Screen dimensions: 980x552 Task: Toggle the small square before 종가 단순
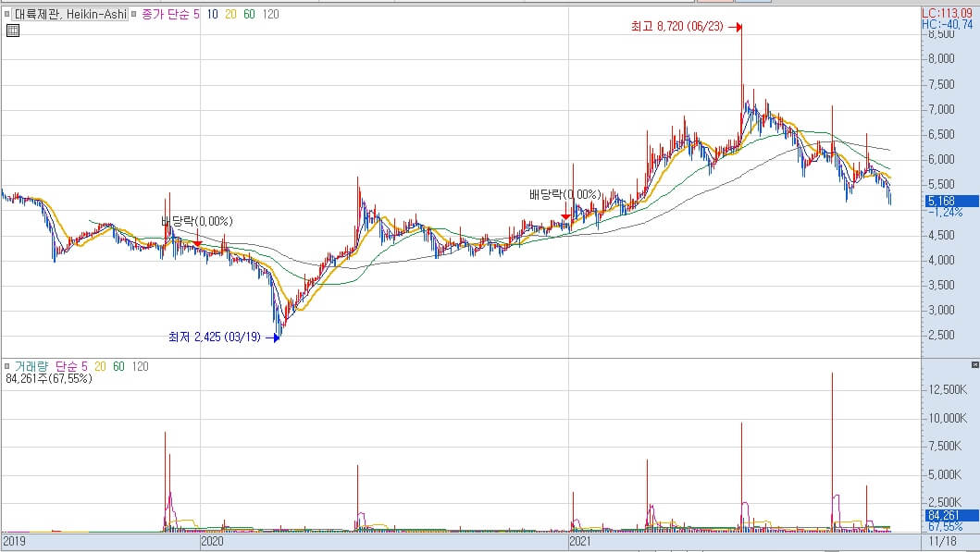[134, 14]
